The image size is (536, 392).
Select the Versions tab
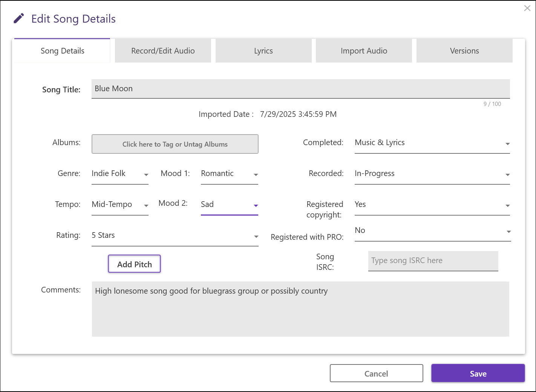tap(464, 51)
